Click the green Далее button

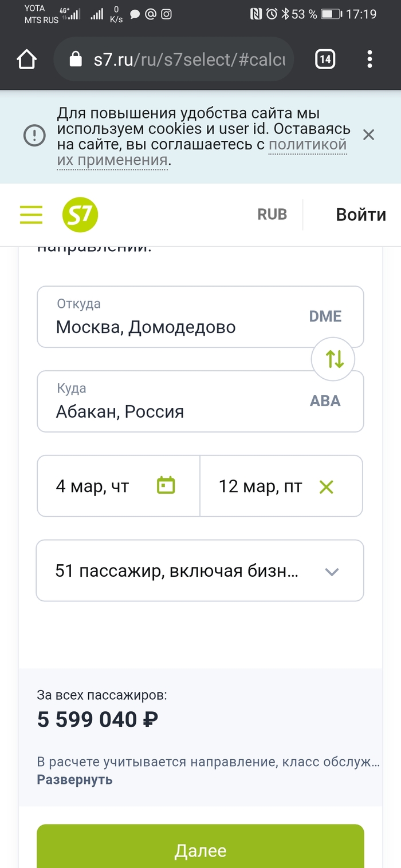click(x=200, y=850)
